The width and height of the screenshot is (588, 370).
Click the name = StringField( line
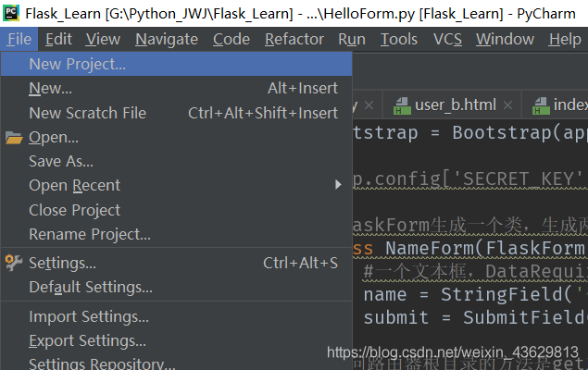click(476, 295)
